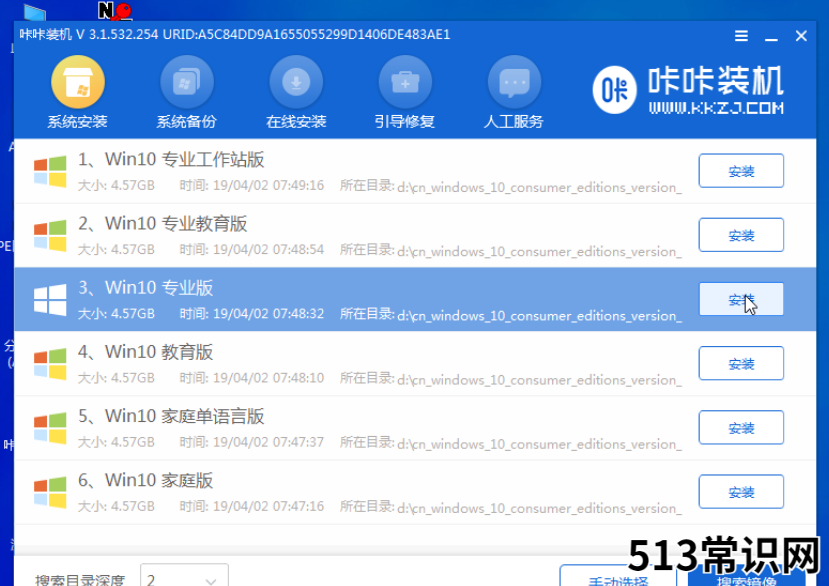Install Win10 专业版 with its 安装 button
829x586 pixels.
741,299
